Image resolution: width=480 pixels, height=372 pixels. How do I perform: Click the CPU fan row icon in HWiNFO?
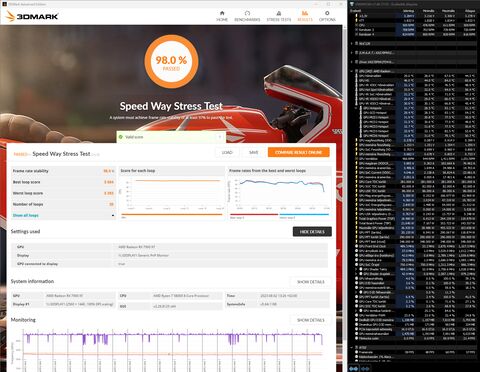(356, 25)
